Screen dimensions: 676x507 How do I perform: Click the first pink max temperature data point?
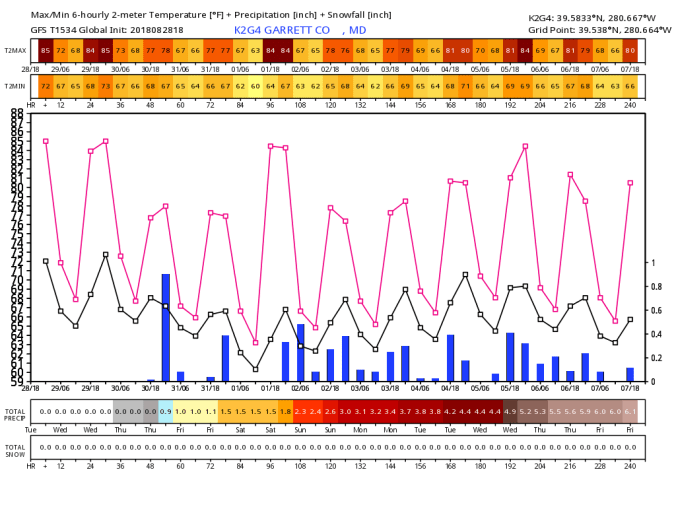(45, 141)
